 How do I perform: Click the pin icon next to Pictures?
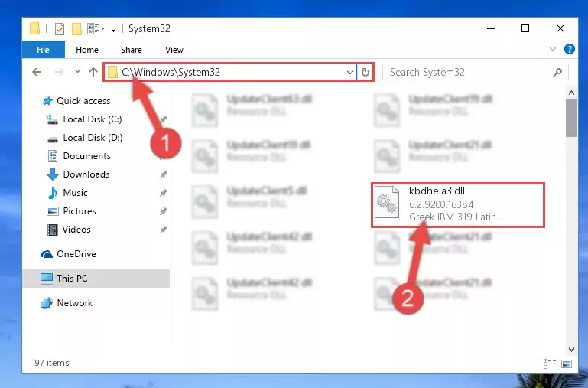click(163, 211)
